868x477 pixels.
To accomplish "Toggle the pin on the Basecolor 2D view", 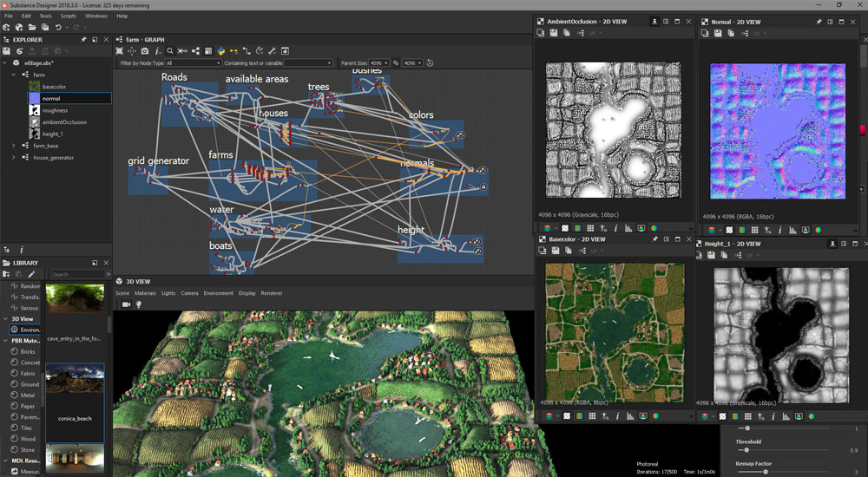I will [x=654, y=239].
